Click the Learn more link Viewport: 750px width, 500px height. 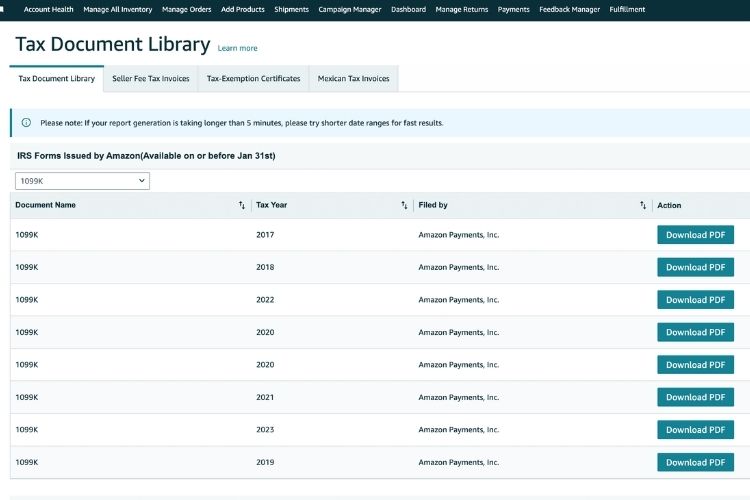click(x=237, y=48)
